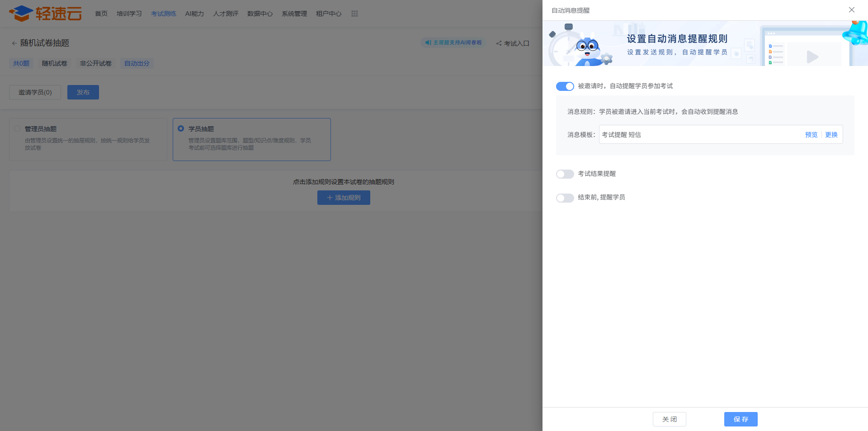The width and height of the screenshot is (868, 431).
Task: Enable the 结束前,提醒学员 switch
Action: 565,198
